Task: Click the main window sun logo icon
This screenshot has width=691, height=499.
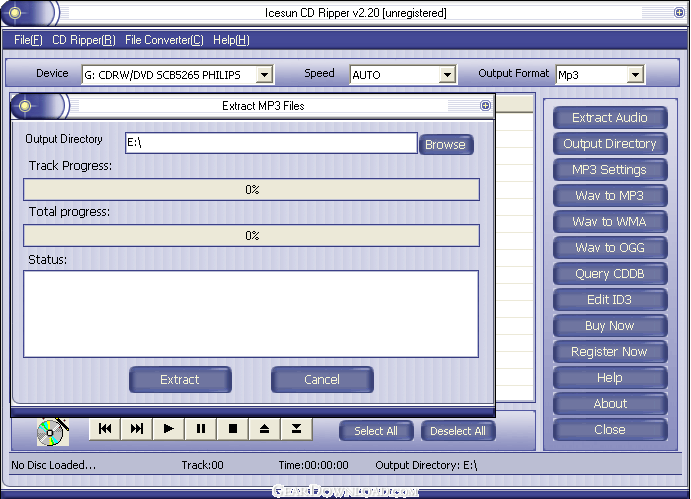Action: pyautogui.click(x=15, y=13)
